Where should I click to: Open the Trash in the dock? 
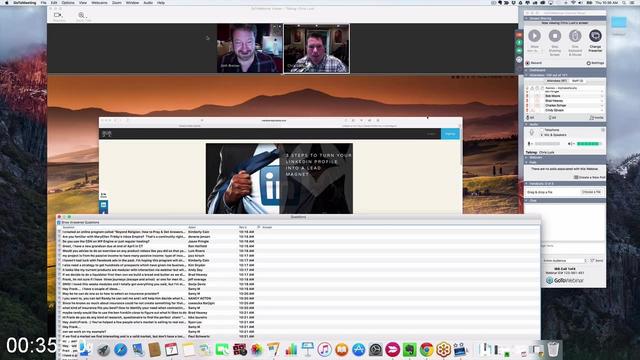(553, 350)
